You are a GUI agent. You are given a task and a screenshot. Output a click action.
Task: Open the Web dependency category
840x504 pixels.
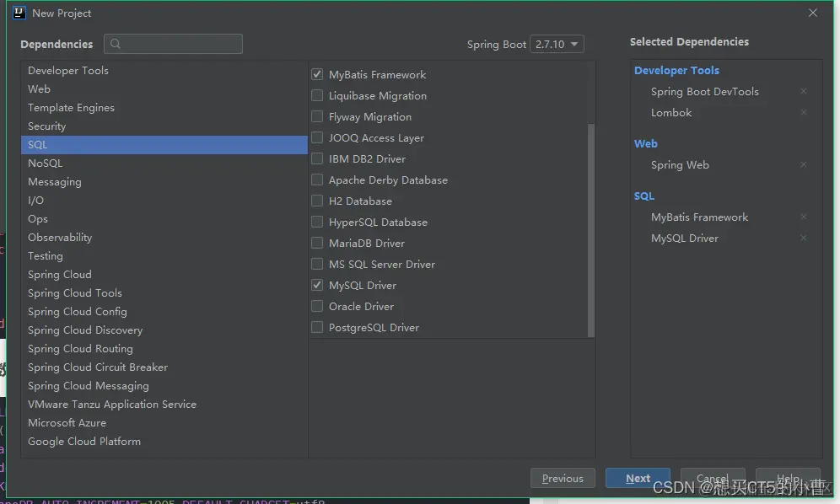coord(164,88)
